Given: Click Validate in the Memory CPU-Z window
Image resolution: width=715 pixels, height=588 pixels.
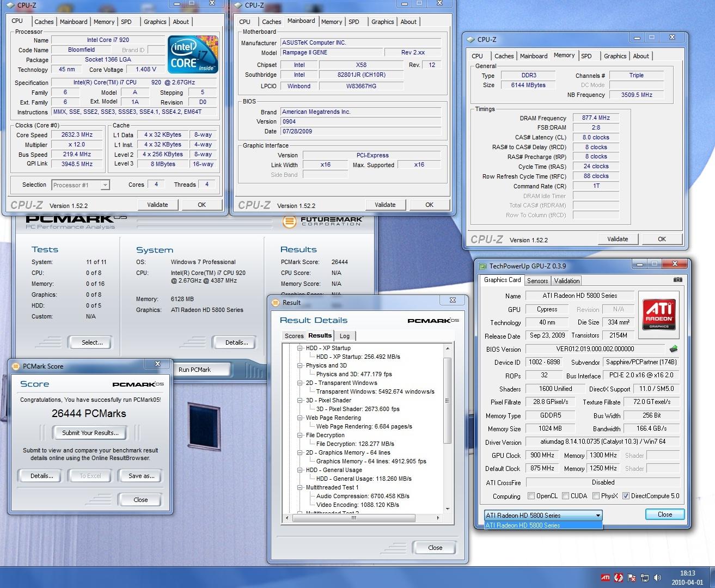Looking at the screenshot, I should 618,239.
